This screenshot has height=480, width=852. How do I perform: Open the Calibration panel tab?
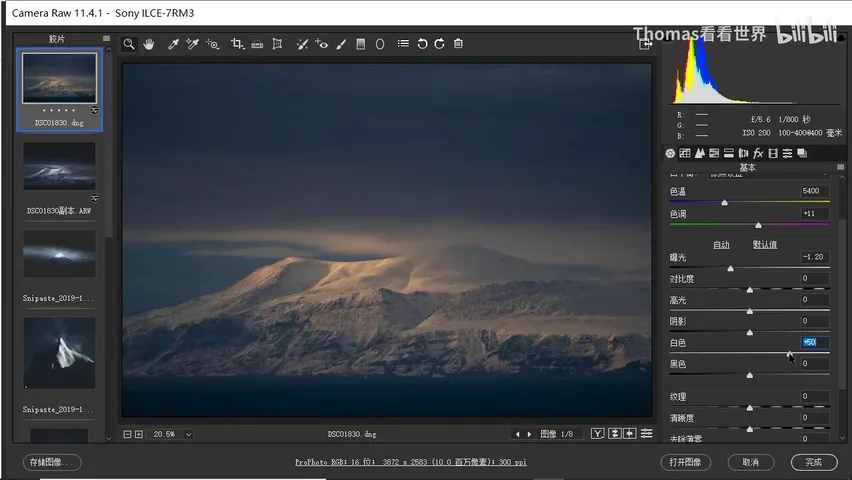(x=773, y=153)
